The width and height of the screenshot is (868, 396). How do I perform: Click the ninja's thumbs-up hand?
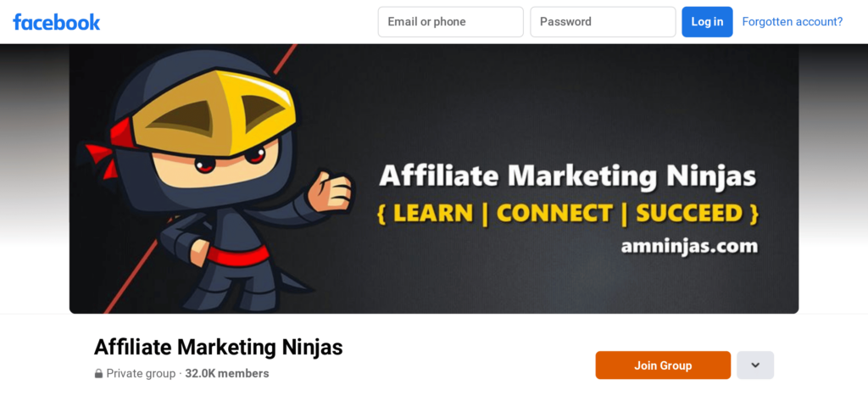pos(331,192)
